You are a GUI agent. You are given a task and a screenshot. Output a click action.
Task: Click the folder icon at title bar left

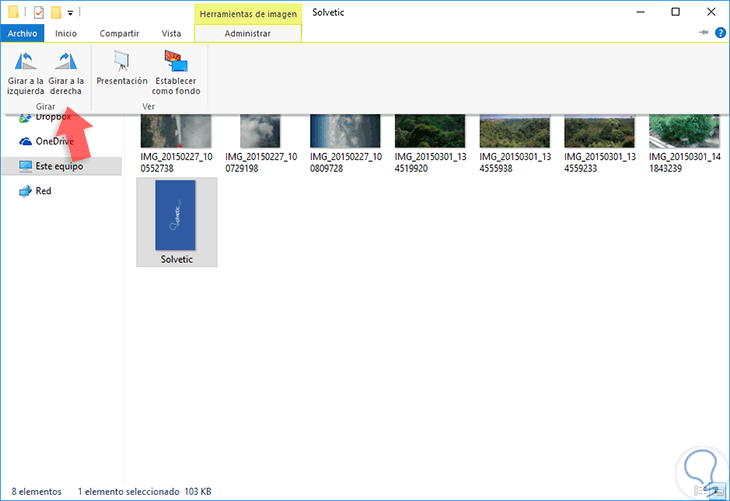[x=14, y=12]
